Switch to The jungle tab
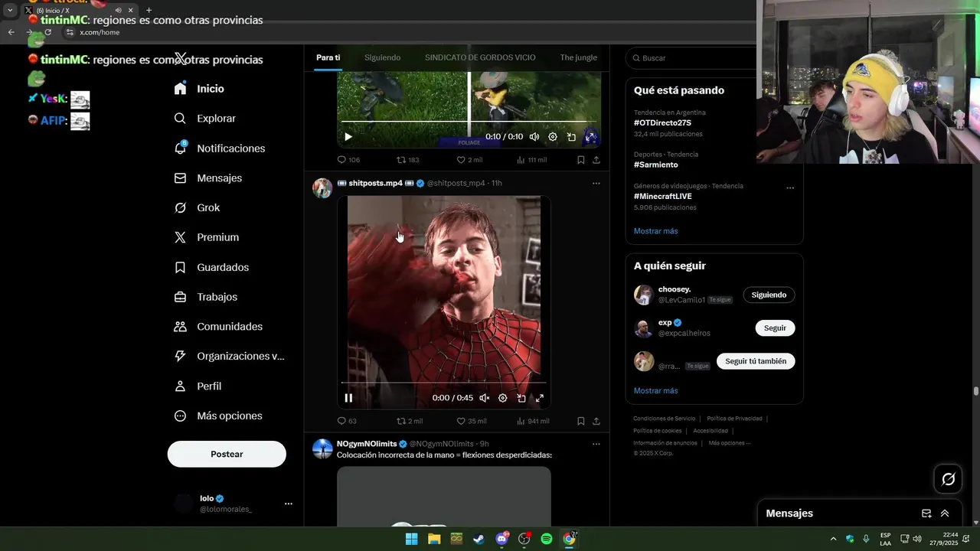This screenshot has width=980, height=551. 578,57
